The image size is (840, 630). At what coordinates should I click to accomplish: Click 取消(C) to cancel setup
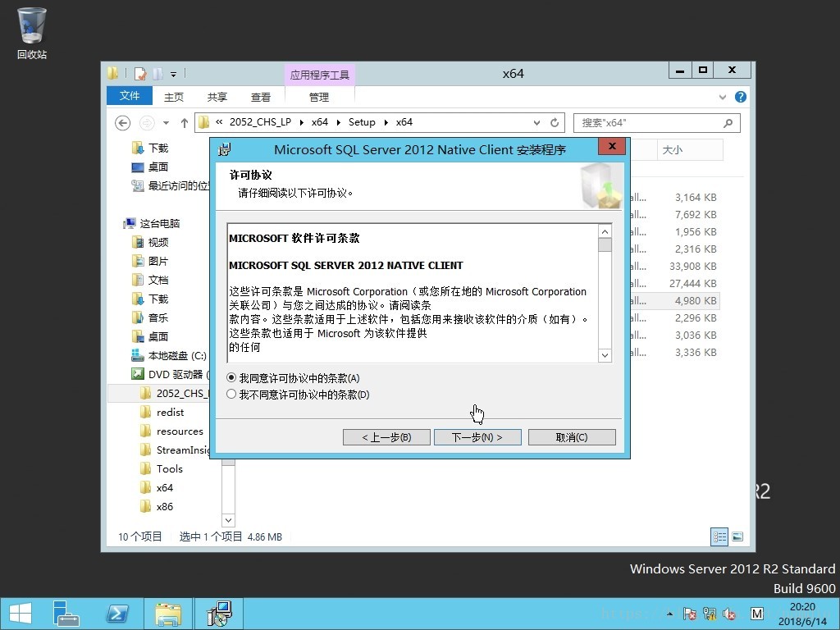[x=572, y=437]
